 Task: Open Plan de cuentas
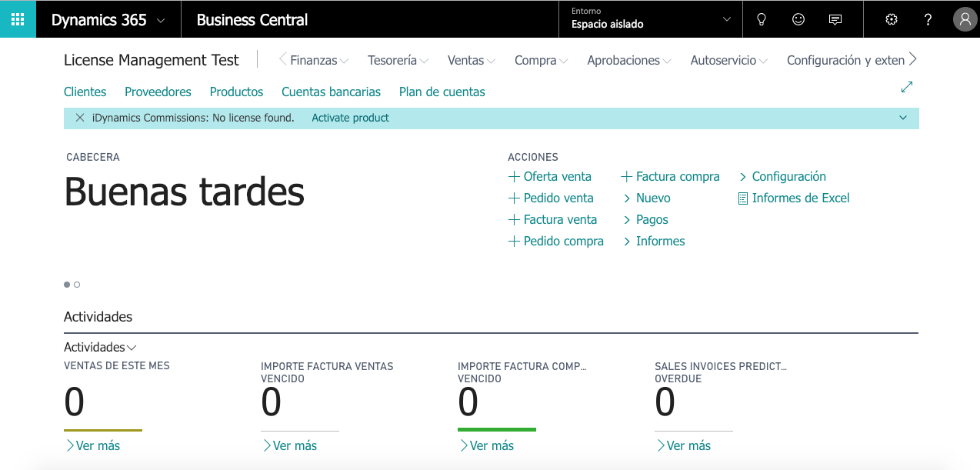(x=442, y=92)
